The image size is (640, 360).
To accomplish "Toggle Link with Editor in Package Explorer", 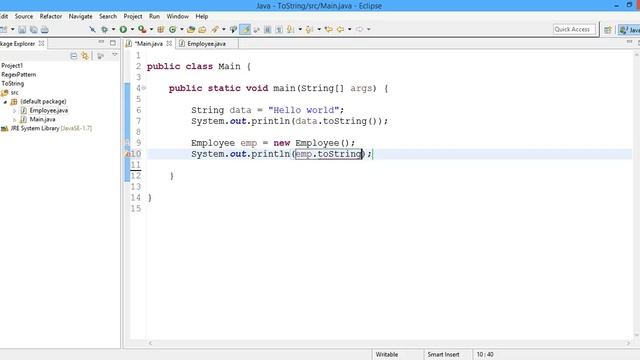I will (85, 56).
